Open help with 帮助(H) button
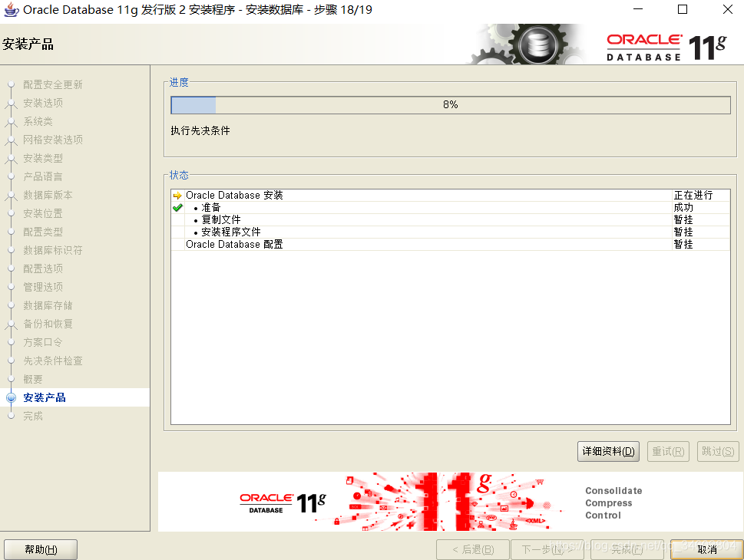 (41, 549)
